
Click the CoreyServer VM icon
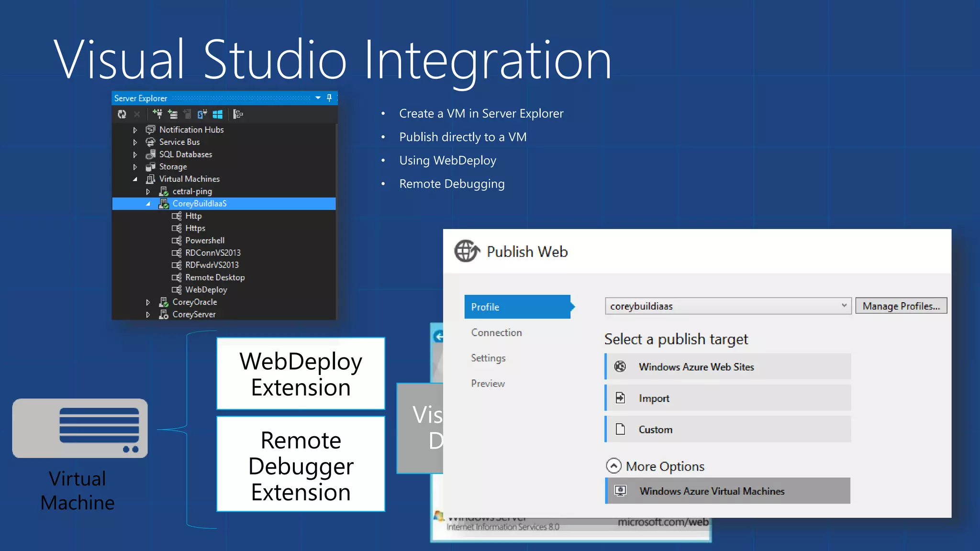[x=164, y=315]
